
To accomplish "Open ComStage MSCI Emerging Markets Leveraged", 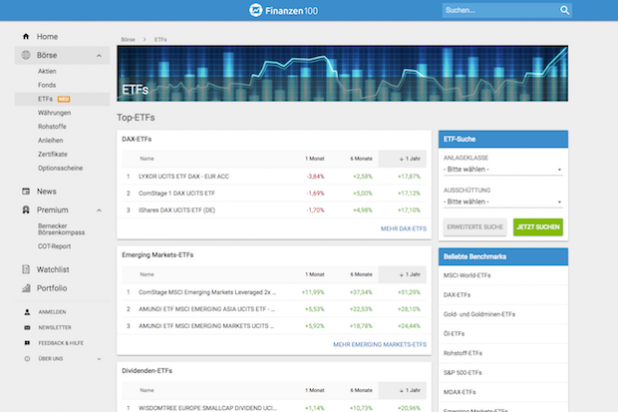I will pyautogui.click(x=274, y=292).
